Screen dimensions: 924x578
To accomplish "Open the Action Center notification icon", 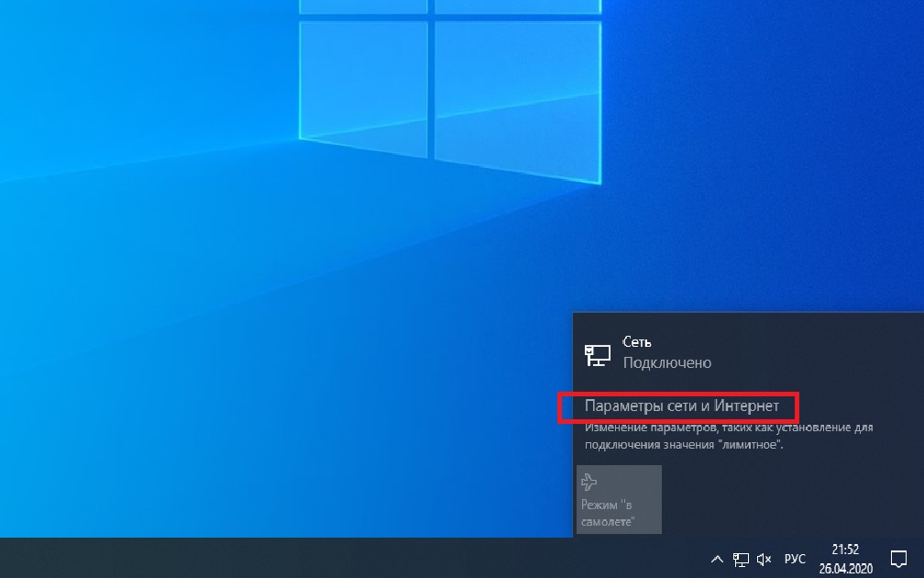I will coord(898,558).
